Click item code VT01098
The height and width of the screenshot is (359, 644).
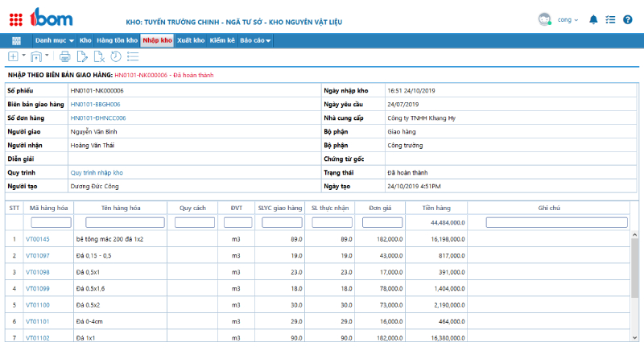pos(37,272)
